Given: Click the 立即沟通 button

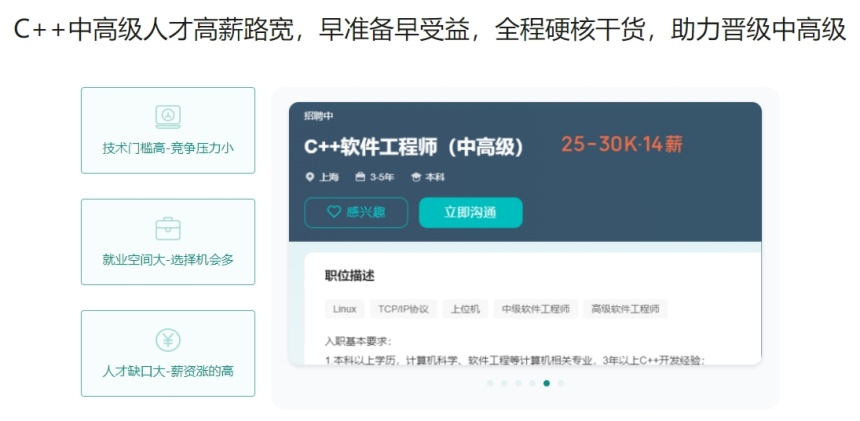Looking at the screenshot, I should tap(471, 212).
